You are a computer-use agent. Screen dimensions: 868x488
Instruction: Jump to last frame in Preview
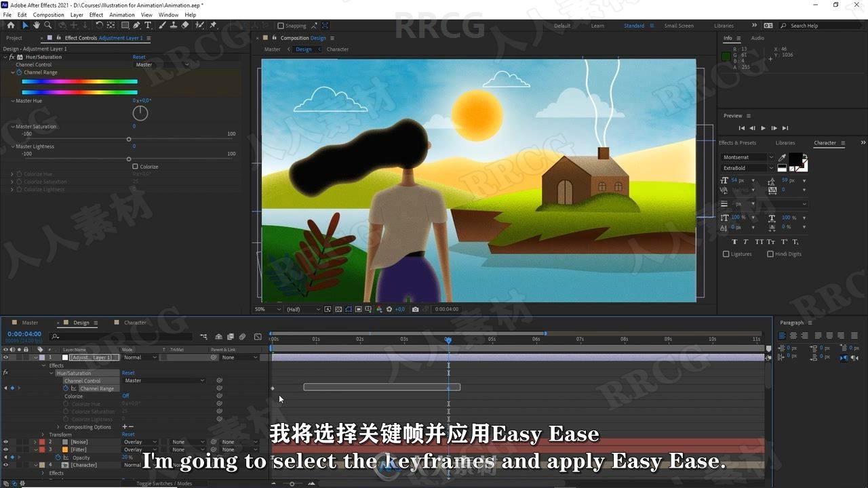tap(785, 128)
